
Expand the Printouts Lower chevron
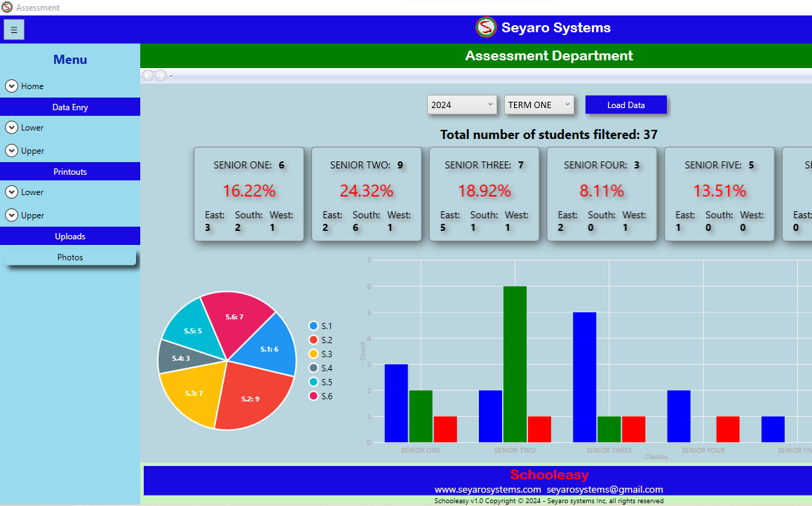click(11, 192)
